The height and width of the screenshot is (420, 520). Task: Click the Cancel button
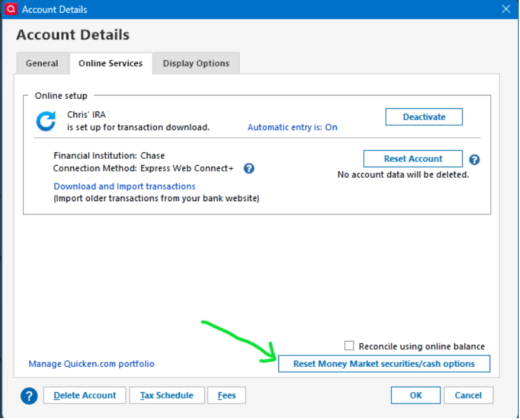(468, 395)
